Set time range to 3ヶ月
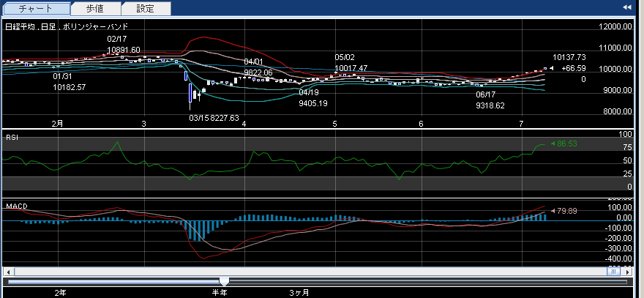644x298 pixels. (299, 292)
